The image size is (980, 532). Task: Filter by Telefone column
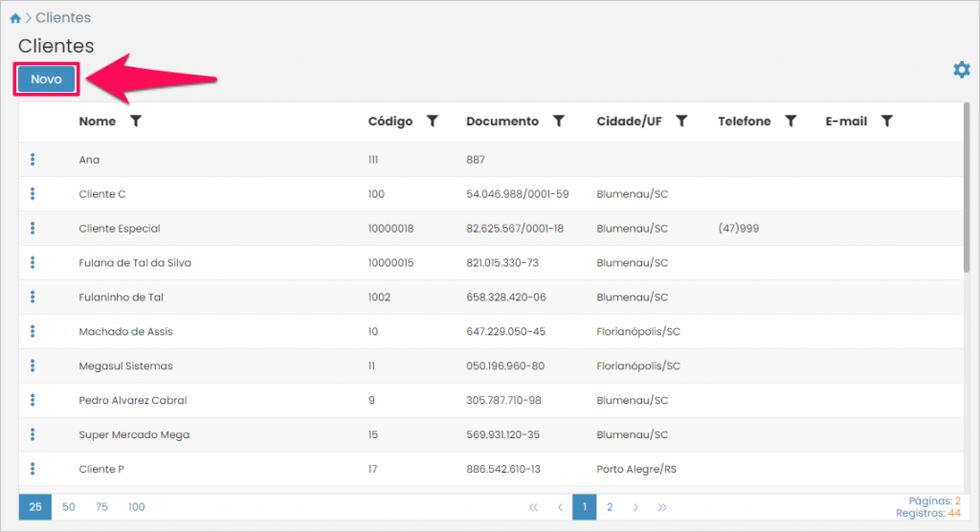tap(791, 122)
